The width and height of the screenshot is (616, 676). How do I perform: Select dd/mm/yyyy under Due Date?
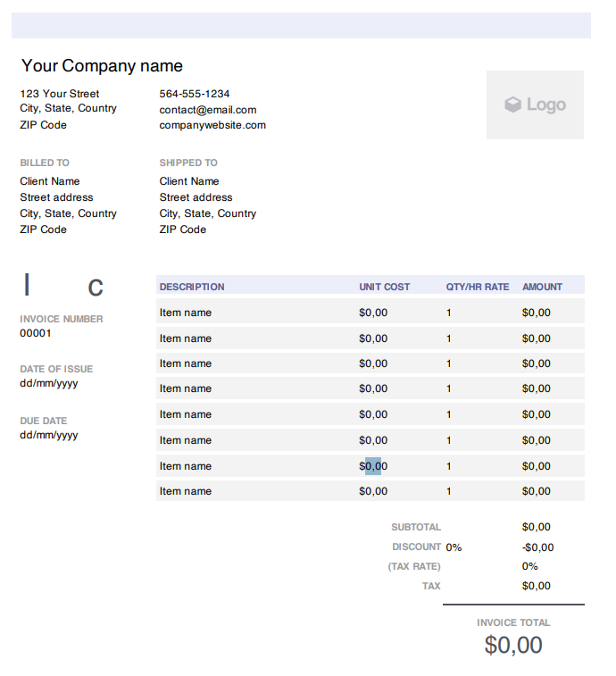click(x=49, y=436)
